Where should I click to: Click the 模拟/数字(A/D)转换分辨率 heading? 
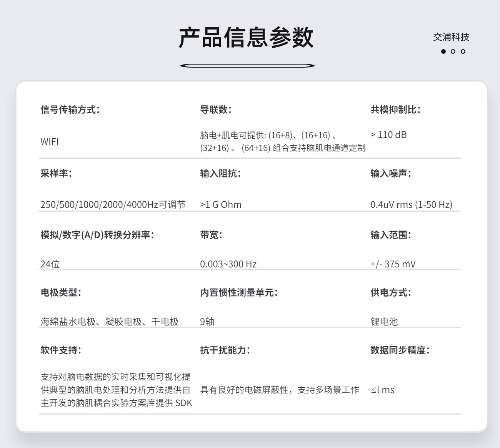click(x=97, y=235)
